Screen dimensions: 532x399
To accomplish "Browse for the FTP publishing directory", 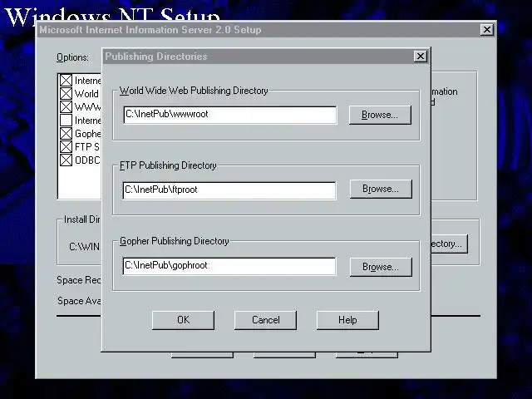I will [381, 189].
